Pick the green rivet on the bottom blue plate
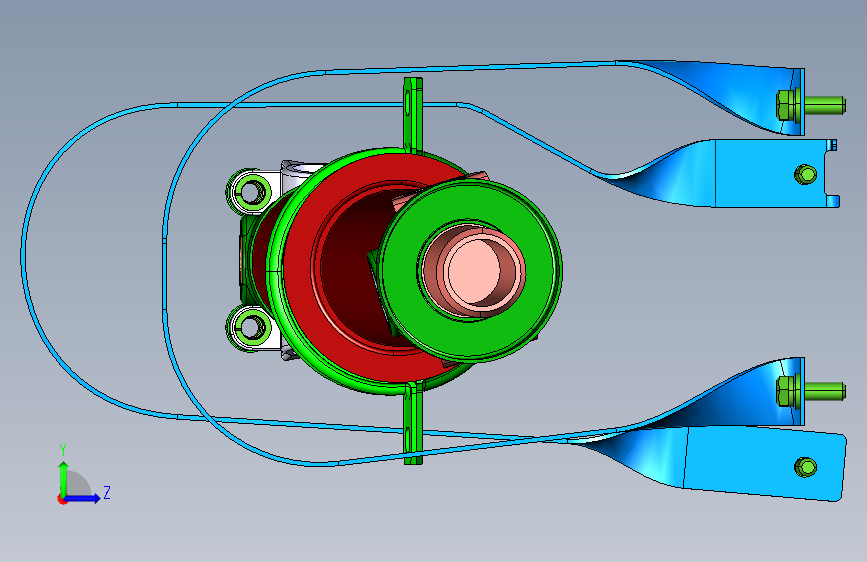This screenshot has height=562, width=867. pos(805,467)
